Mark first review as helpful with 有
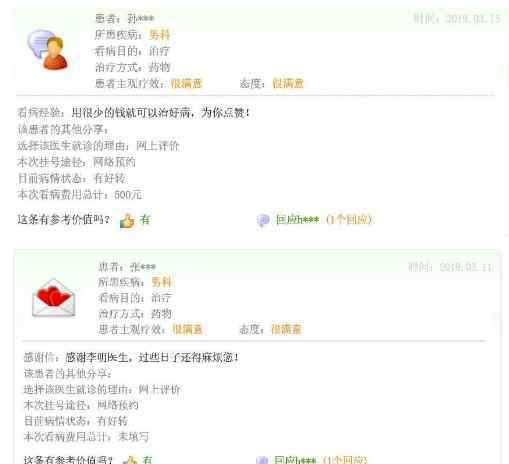The width and height of the screenshot is (509, 464). (145, 220)
